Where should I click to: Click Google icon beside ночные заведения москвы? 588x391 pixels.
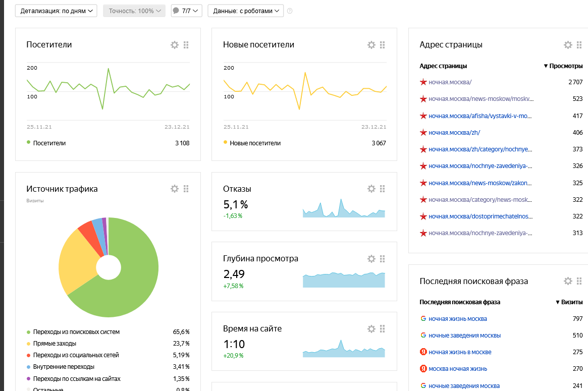pyautogui.click(x=423, y=335)
